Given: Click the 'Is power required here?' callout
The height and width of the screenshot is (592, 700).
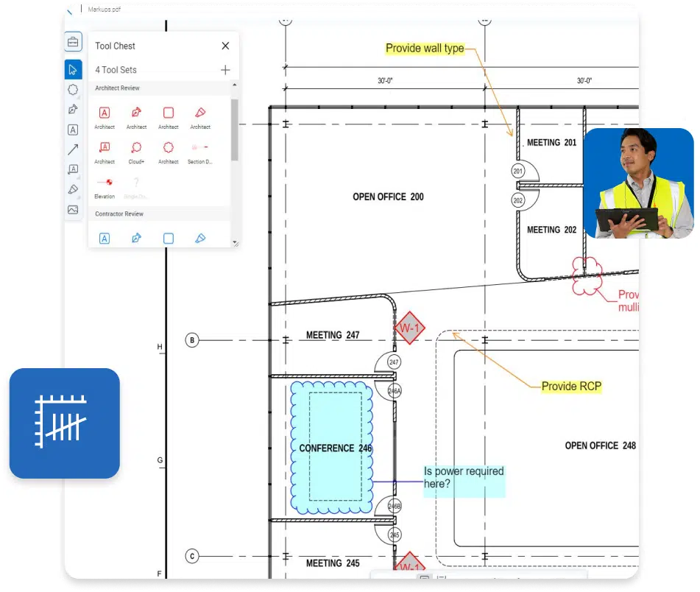Looking at the screenshot, I should (x=464, y=477).
